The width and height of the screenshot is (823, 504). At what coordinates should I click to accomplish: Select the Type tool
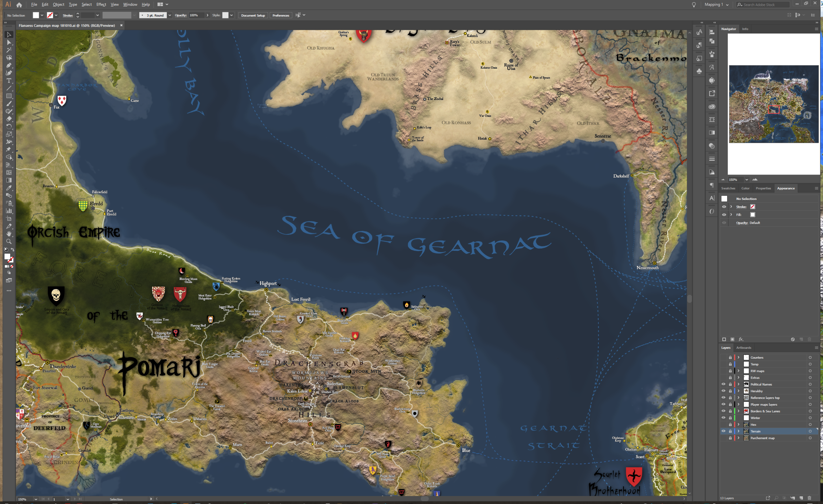(x=9, y=80)
